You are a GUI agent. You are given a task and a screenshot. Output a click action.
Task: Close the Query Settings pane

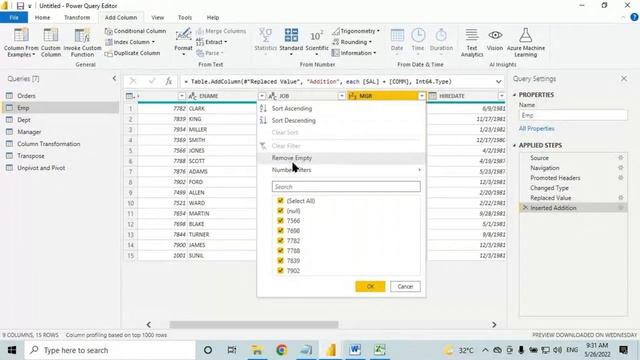click(624, 78)
